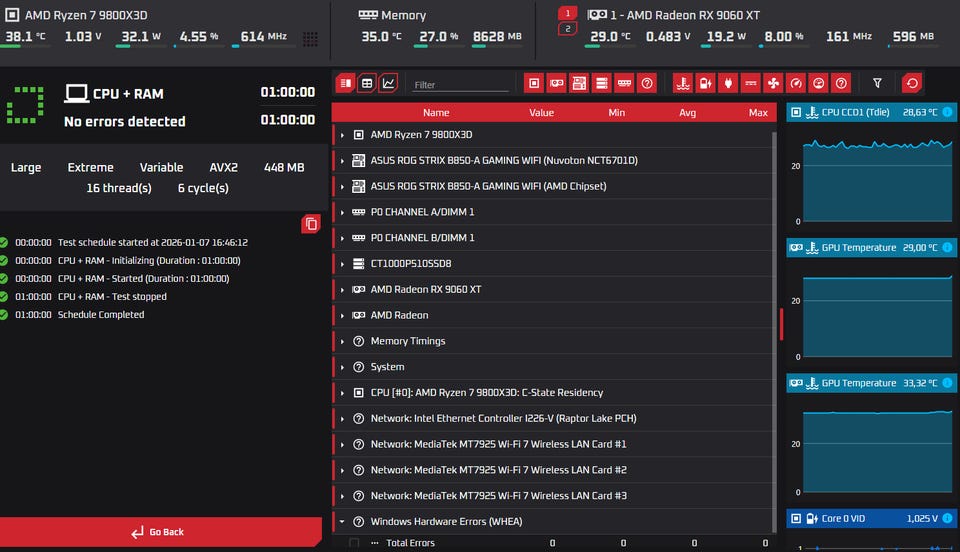The height and width of the screenshot is (552, 960).
Task: Toggle the power plug sensors filter
Action: click(728, 83)
